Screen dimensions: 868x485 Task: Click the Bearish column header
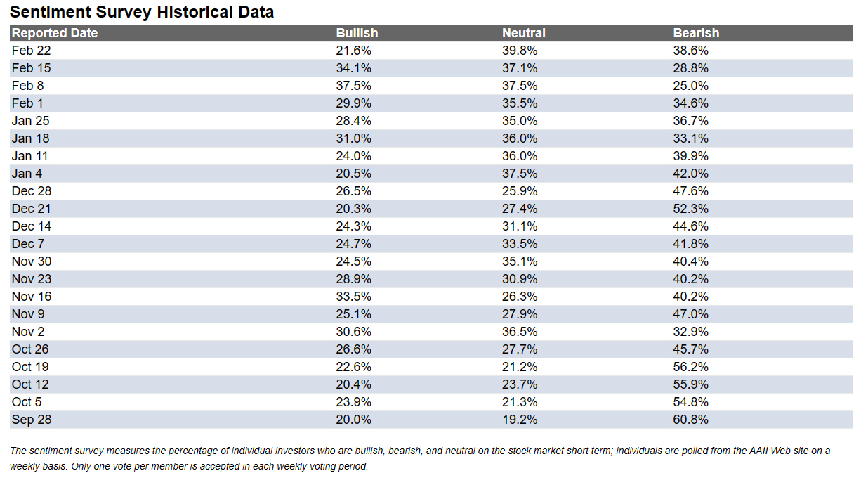tap(696, 33)
